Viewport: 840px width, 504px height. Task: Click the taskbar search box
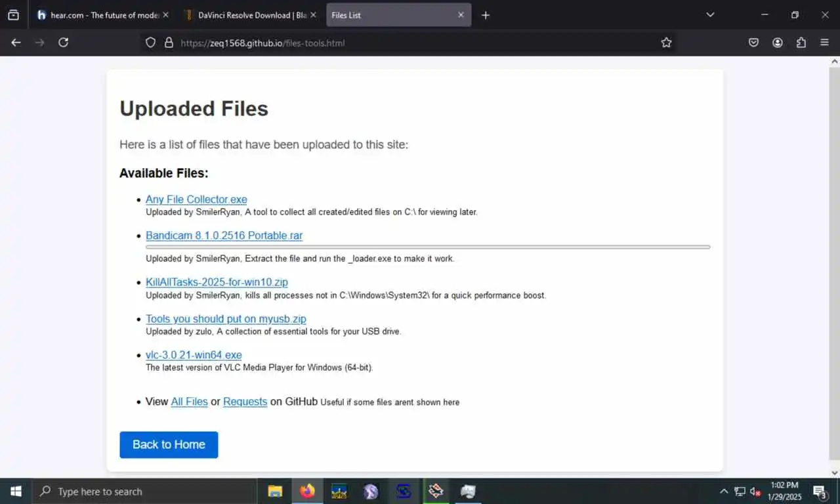144,491
